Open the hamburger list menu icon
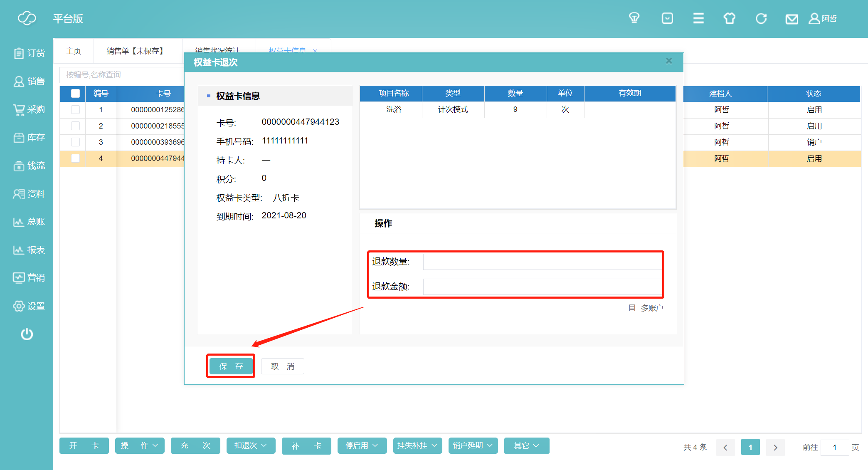 [x=698, y=18]
